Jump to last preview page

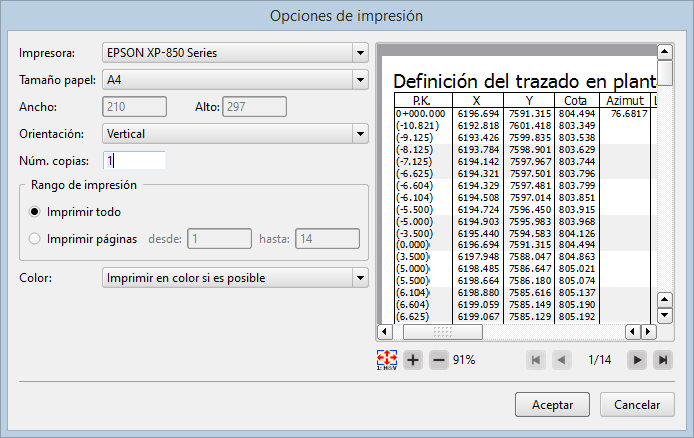click(663, 360)
